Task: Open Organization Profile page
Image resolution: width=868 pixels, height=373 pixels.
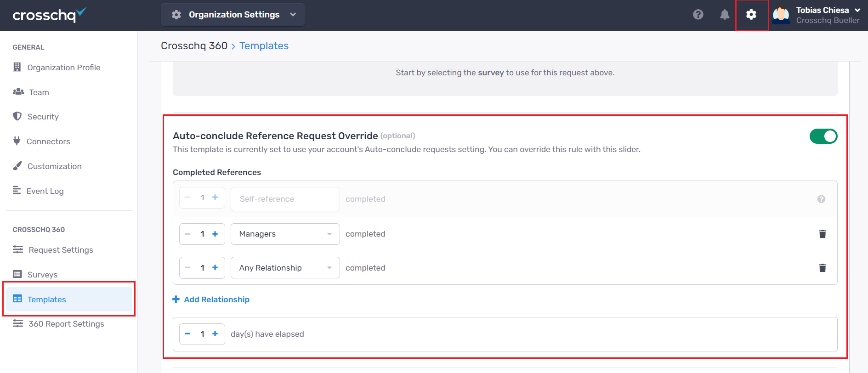Action: click(64, 68)
